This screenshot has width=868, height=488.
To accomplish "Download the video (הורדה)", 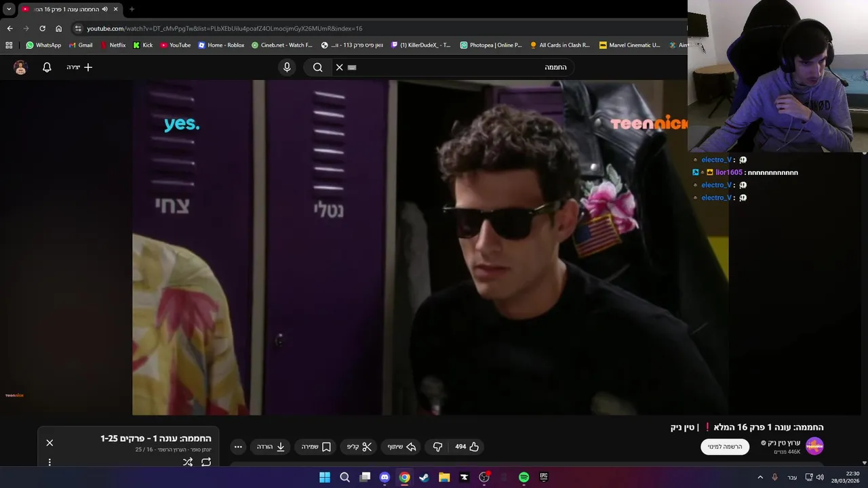I will [x=271, y=447].
